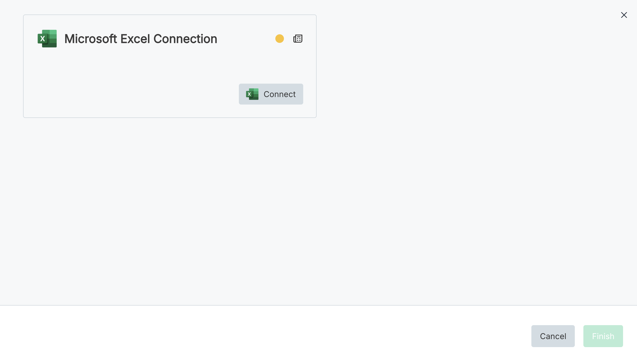Viewport: 637px width, 364px height.
Task: Click empty space inside the Excel connection card
Action: click(134, 80)
